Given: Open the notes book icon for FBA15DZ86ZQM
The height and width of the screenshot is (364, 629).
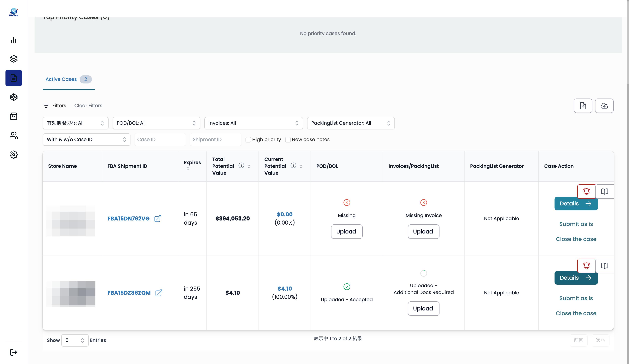Looking at the screenshot, I should (605, 266).
